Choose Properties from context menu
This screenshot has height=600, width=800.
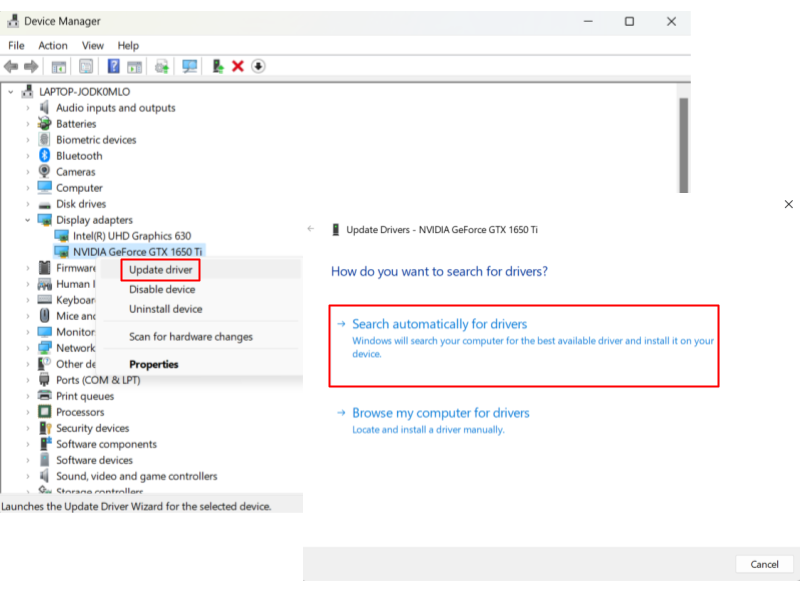154,364
